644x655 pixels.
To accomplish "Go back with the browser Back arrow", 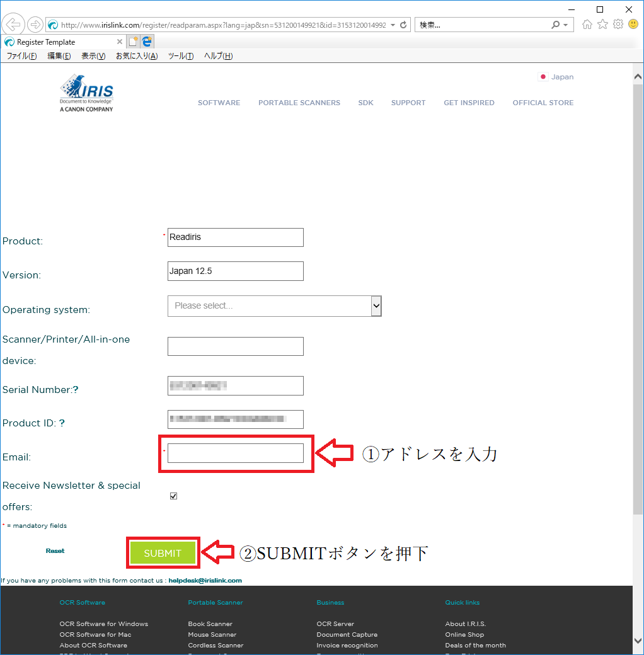I will 13,25.
